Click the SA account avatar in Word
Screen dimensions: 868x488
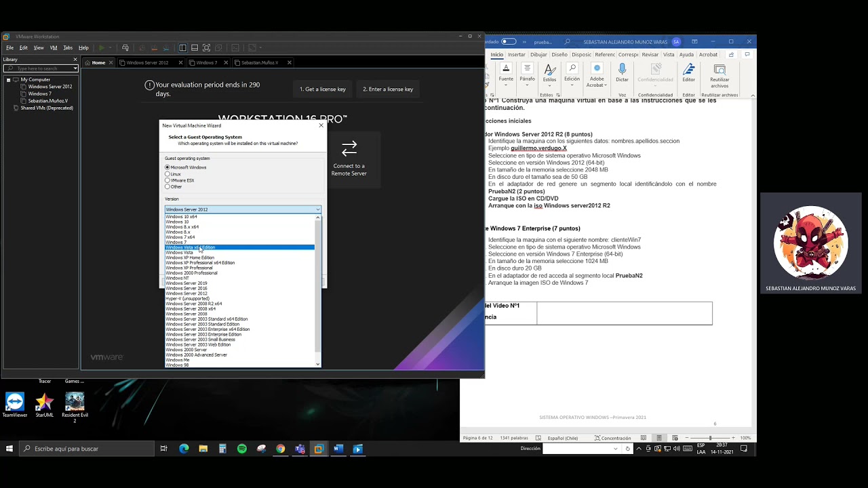(676, 41)
